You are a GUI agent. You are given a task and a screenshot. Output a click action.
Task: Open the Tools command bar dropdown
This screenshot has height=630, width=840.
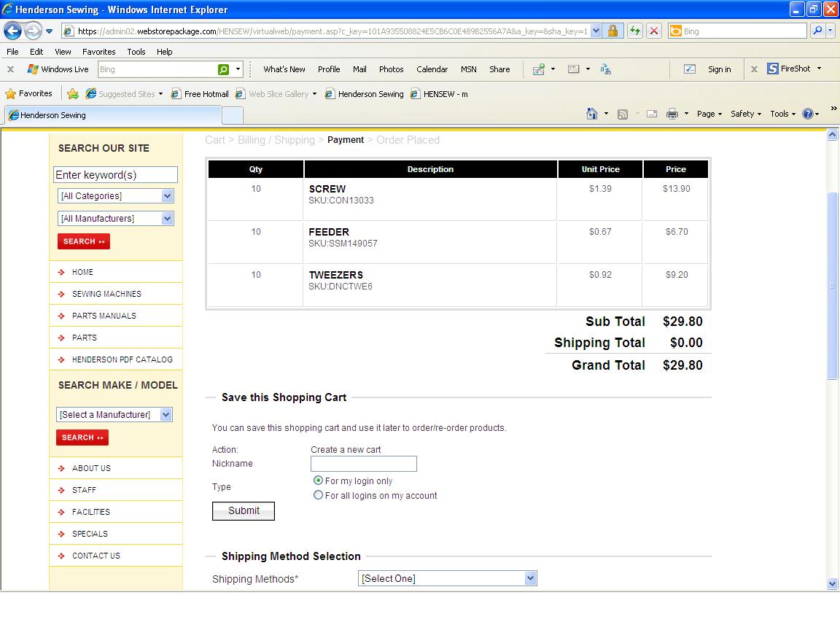[x=782, y=114]
